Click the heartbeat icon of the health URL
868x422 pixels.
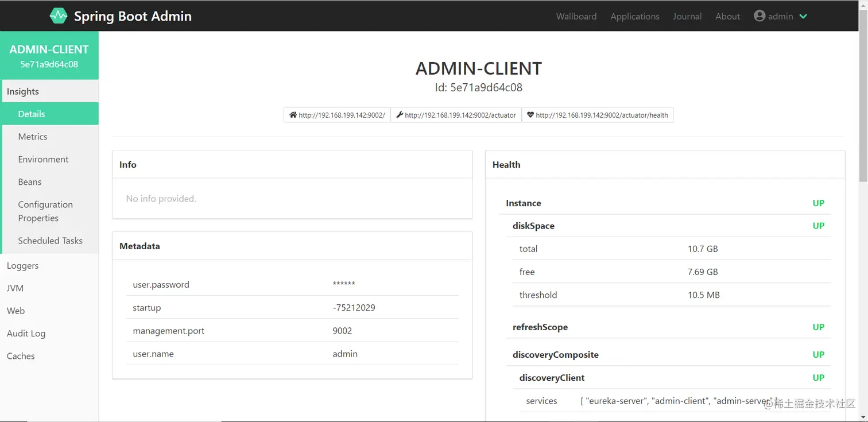[x=530, y=115]
